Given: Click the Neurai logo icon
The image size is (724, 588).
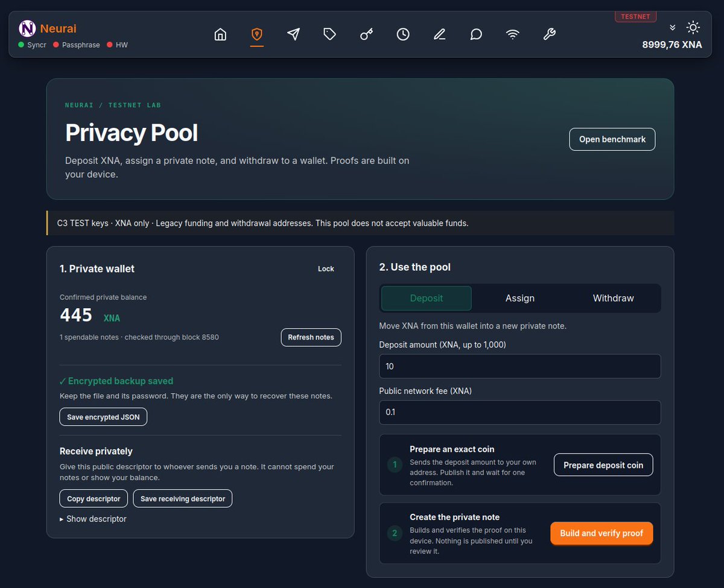Looking at the screenshot, I should (x=27, y=28).
